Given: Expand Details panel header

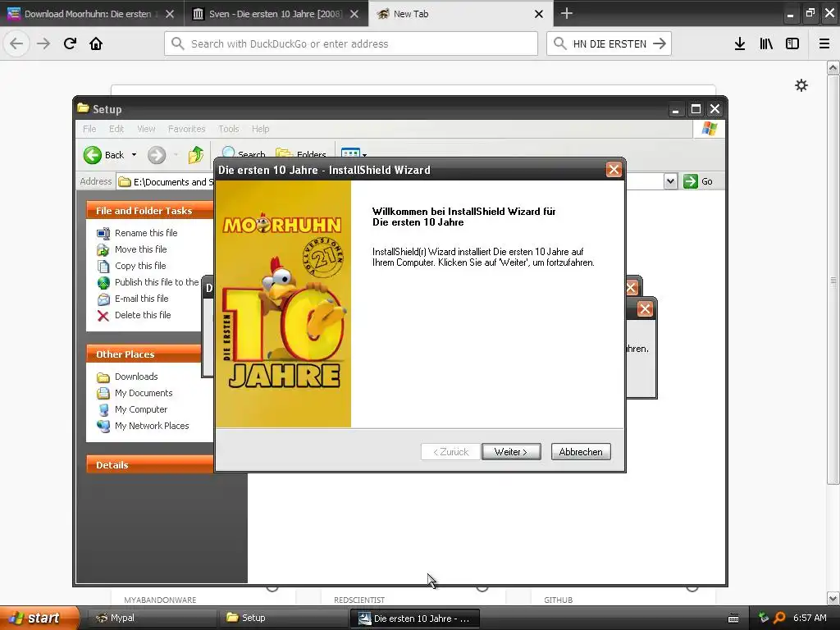Looking at the screenshot, I should pyautogui.click(x=150, y=465).
